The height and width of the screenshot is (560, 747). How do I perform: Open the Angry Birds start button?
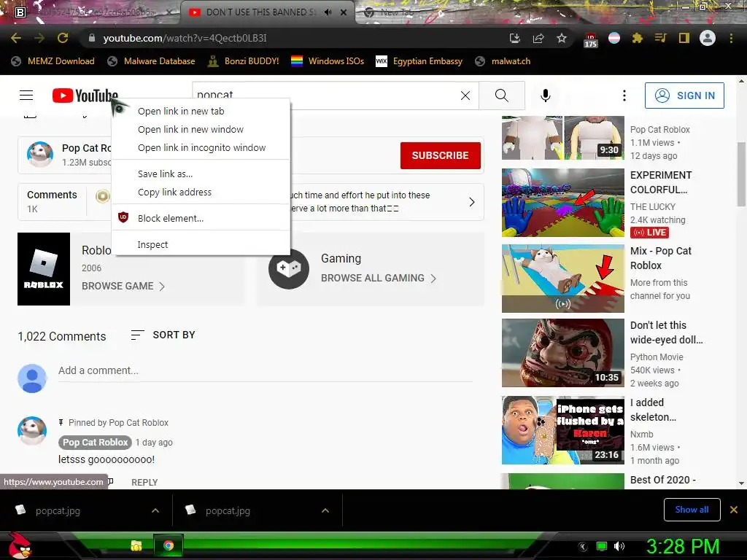click(x=20, y=545)
